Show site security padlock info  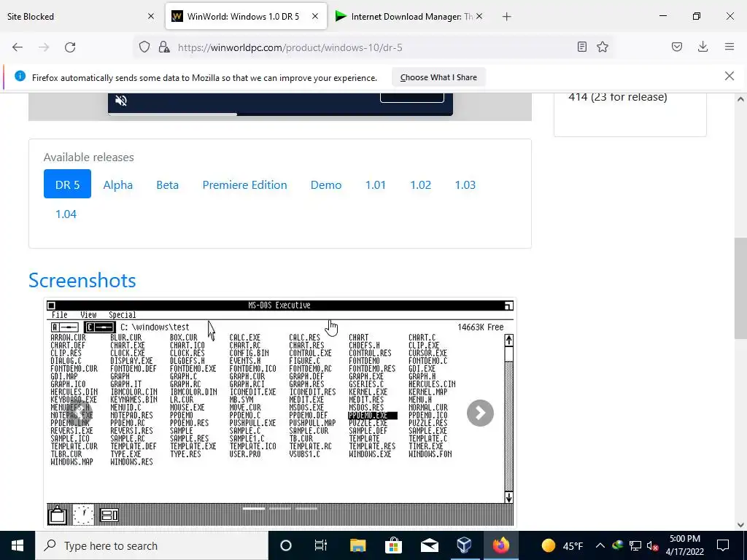164,47
